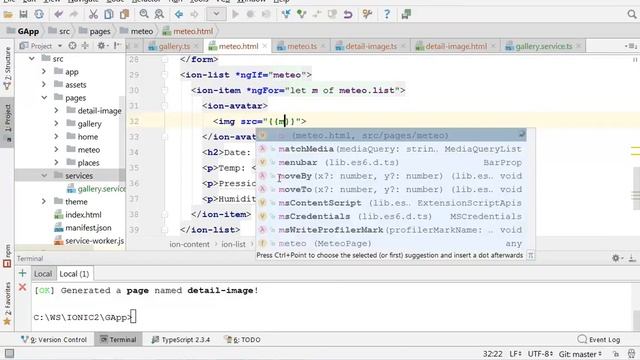This screenshot has width=640, height=360.
Task: Open Settings via the wrench icon
Action: click(x=367, y=15)
